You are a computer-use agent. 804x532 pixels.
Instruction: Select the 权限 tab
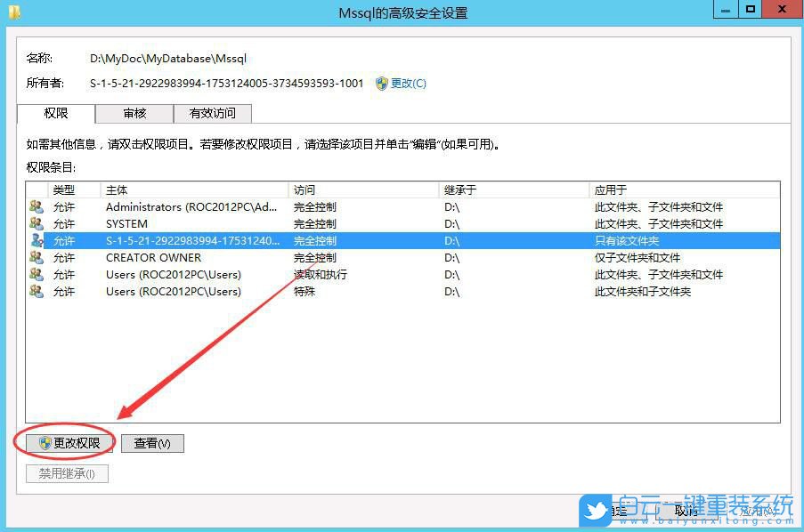(x=55, y=113)
